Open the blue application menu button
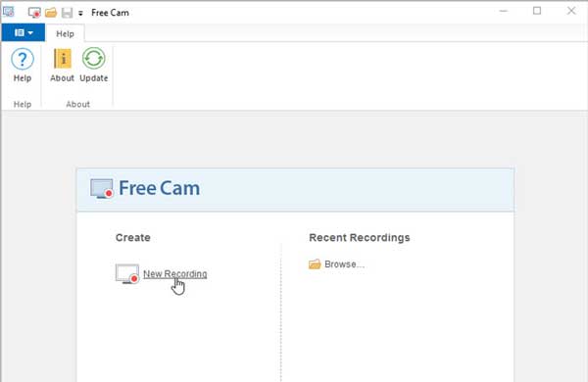Image resolution: width=588 pixels, height=382 pixels. pyautogui.click(x=24, y=32)
